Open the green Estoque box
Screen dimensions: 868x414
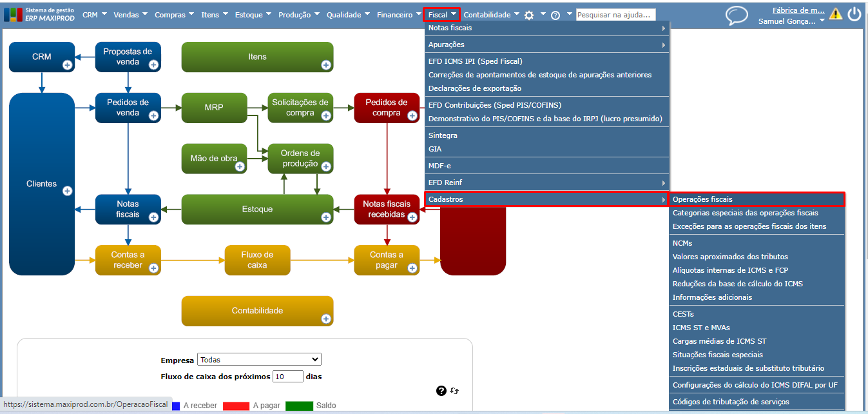tap(257, 209)
